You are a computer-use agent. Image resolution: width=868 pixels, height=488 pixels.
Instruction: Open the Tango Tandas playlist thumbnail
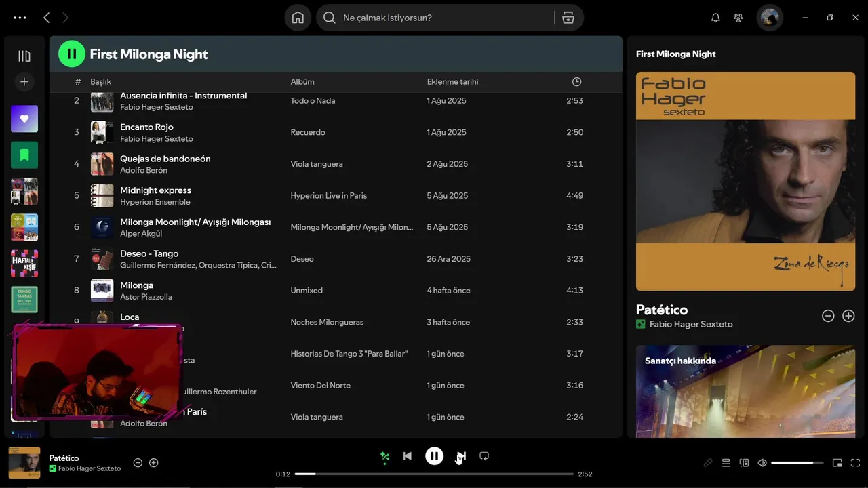[24, 300]
